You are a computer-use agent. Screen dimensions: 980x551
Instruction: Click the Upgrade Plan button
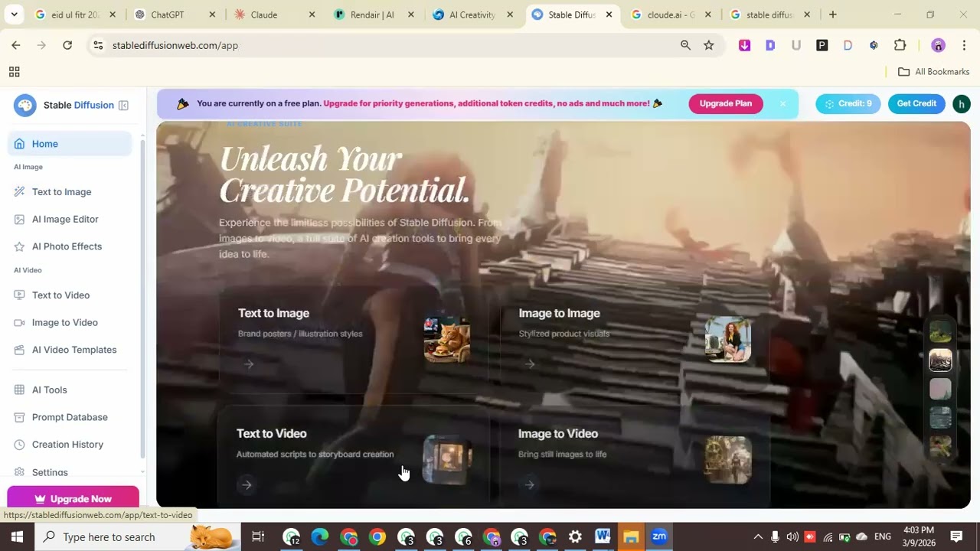pos(726,103)
